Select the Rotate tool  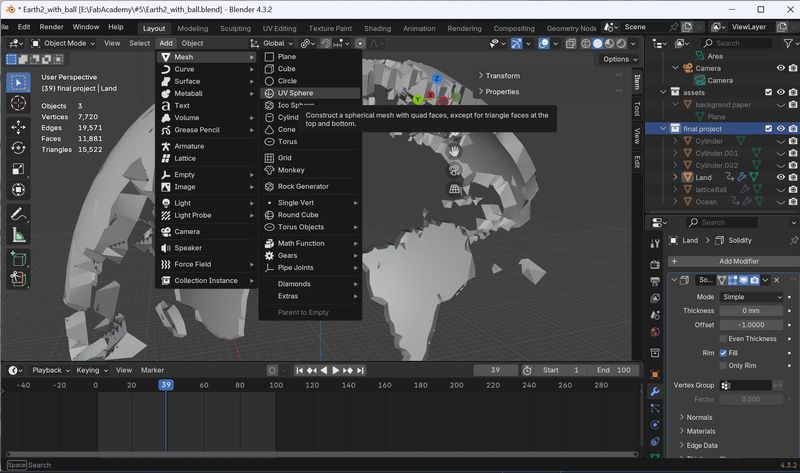tap(18, 148)
